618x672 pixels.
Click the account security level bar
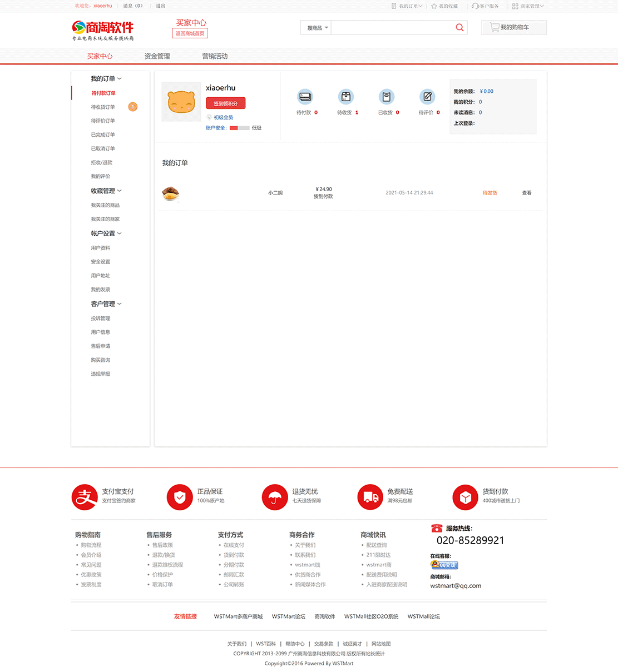point(239,128)
